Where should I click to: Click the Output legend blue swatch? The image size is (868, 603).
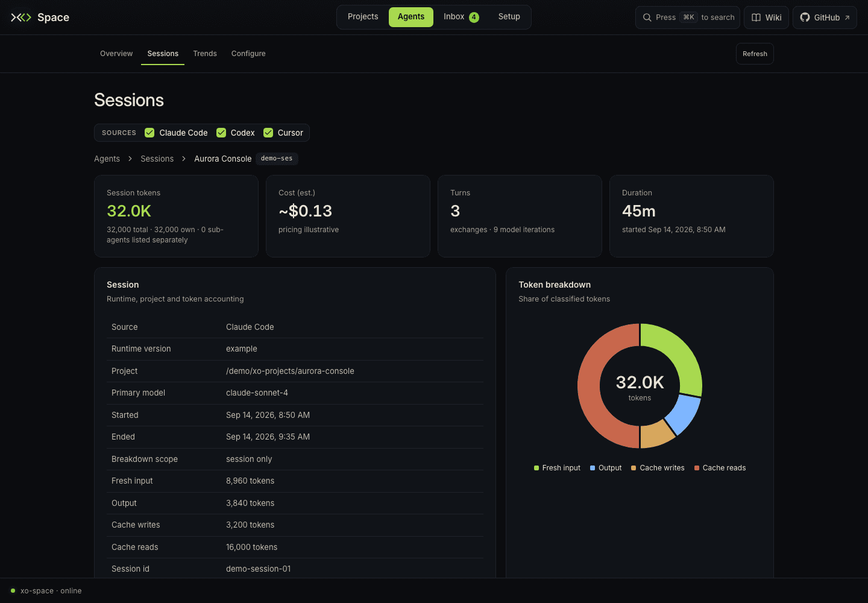pos(593,468)
